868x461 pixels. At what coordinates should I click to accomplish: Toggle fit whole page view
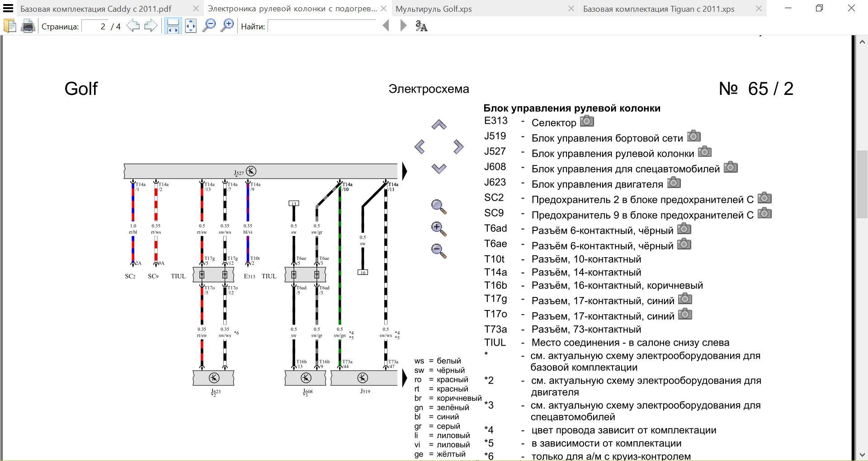[191, 26]
